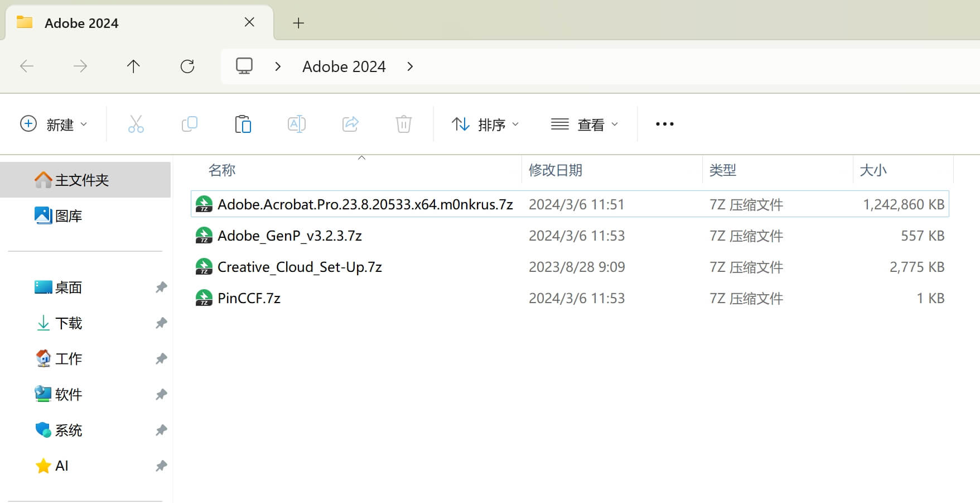980x503 pixels.
Task: Expand chevron before Adobe 2024 in address bar
Action: tap(278, 66)
